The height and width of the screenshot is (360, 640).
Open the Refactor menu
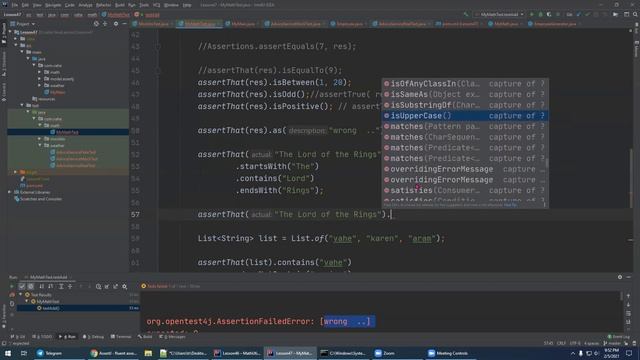click(x=103, y=5)
